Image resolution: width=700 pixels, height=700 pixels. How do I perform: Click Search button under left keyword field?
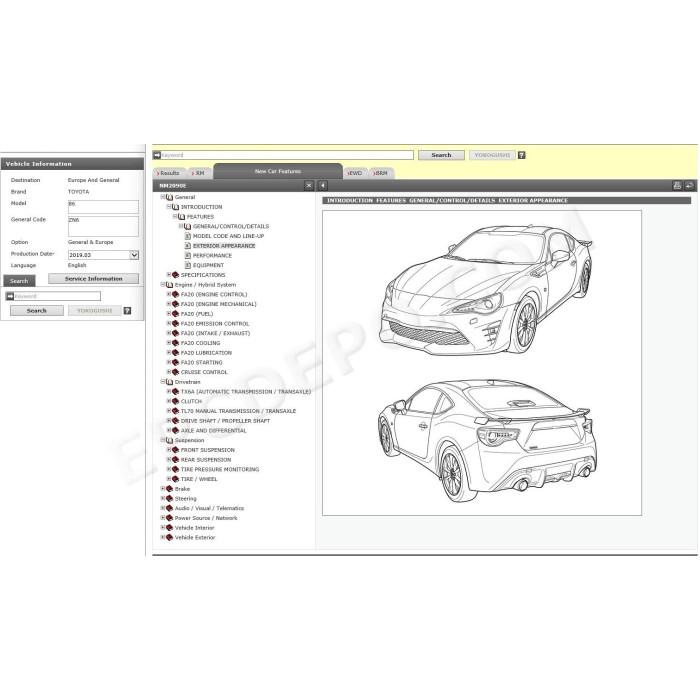tap(37, 311)
